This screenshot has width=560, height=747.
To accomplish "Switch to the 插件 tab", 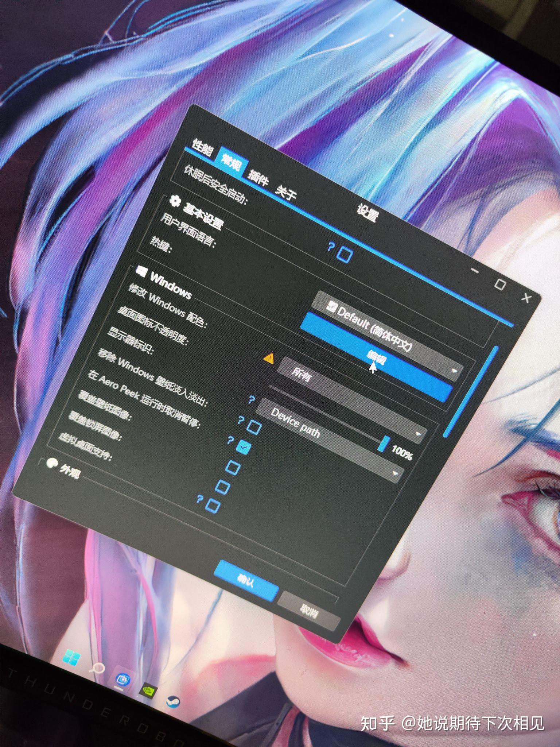I will pyautogui.click(x=258, y=178).
